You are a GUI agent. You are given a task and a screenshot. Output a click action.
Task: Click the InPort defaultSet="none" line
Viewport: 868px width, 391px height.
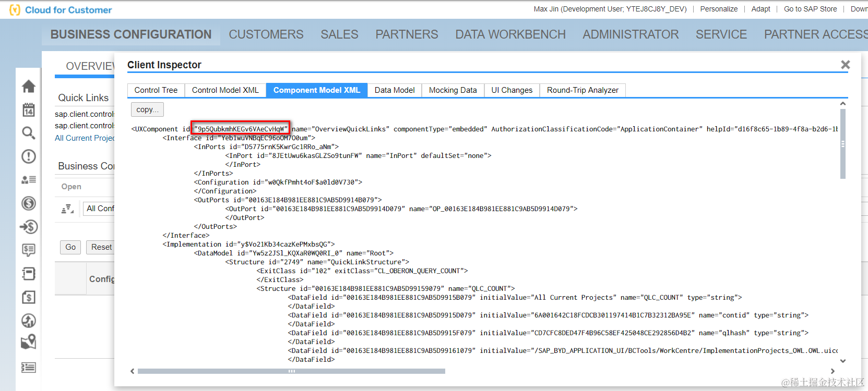point(359,155)
